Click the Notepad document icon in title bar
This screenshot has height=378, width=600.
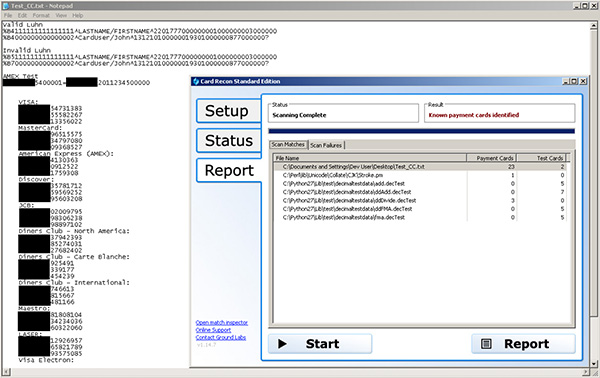pos(6,6)
